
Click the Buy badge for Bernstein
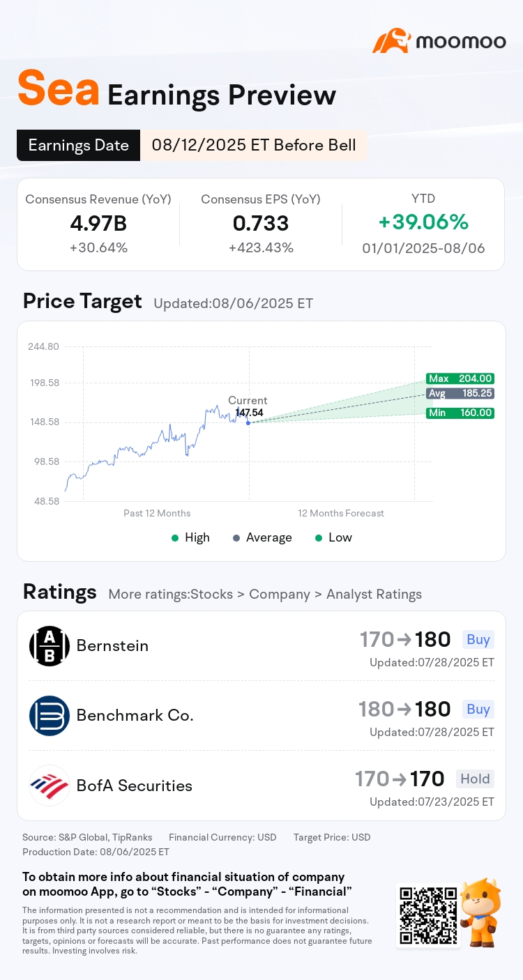point(478,639)
